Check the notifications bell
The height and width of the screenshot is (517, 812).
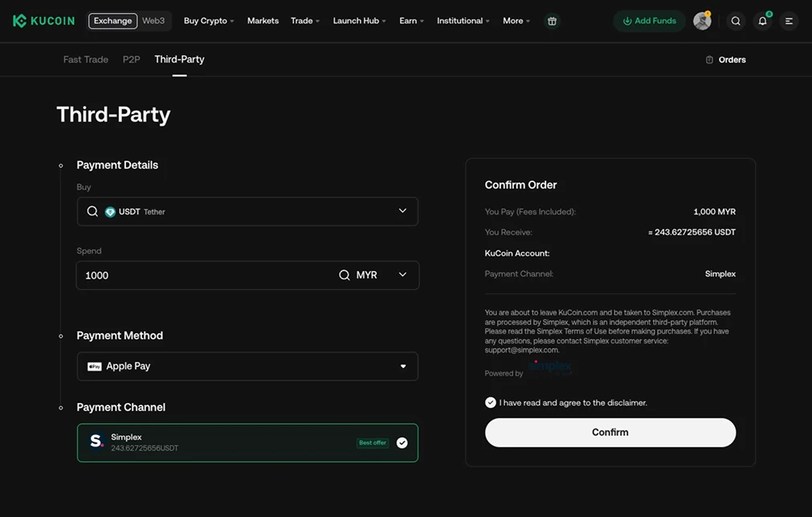pyautogui.click(x=761, y=21)
